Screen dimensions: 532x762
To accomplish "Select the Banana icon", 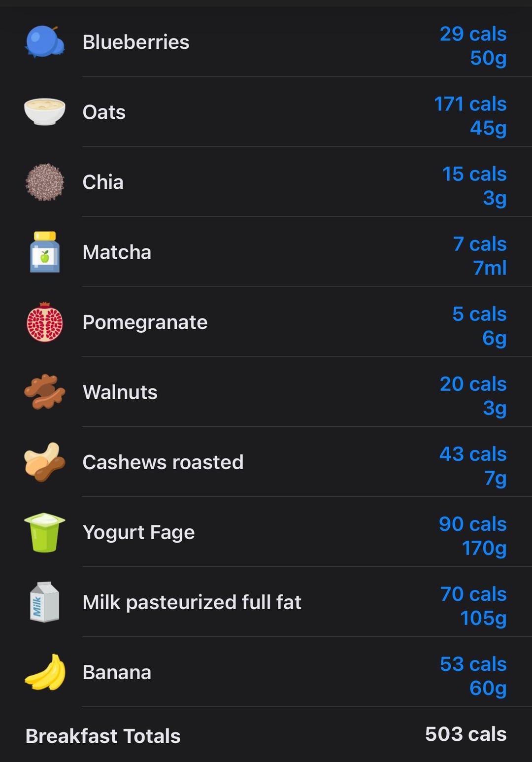I will (44, 672).
